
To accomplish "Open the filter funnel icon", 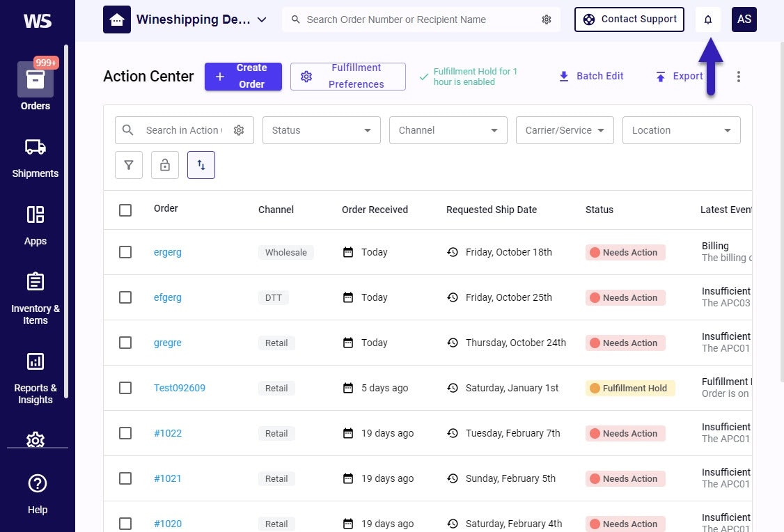I will coord(129,165).
